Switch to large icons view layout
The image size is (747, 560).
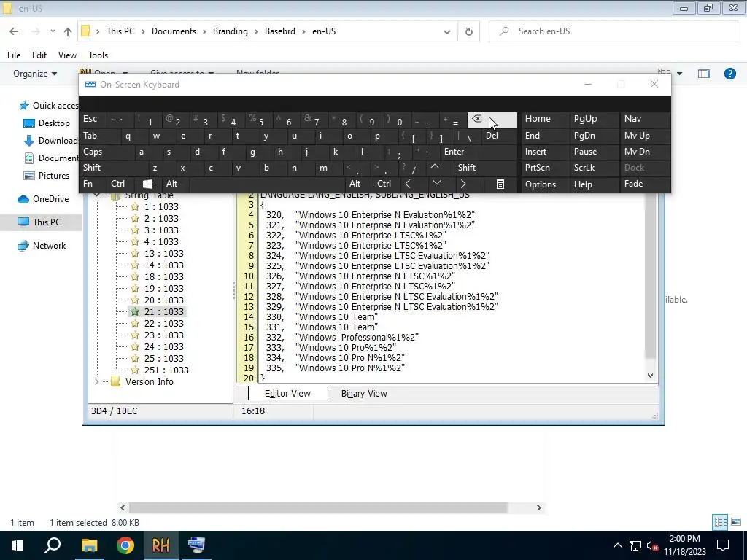coord(736,522)
